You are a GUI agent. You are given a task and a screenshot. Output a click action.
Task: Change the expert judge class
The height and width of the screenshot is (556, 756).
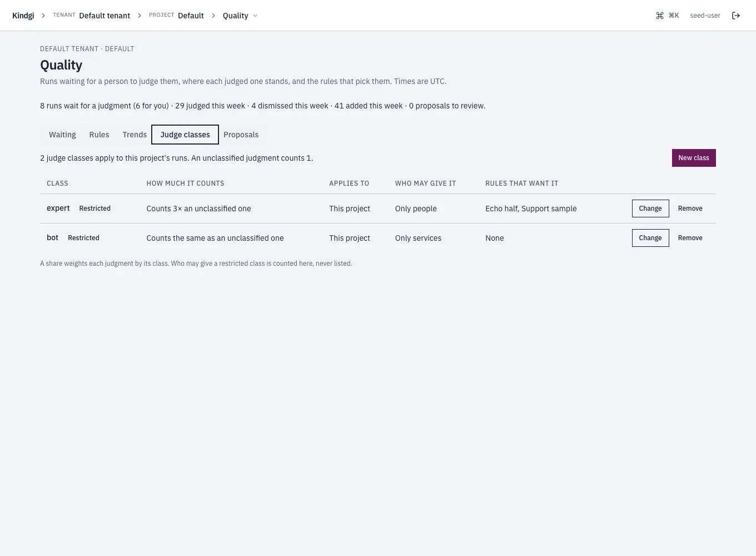pyautogui.click(x=650, y=209)
